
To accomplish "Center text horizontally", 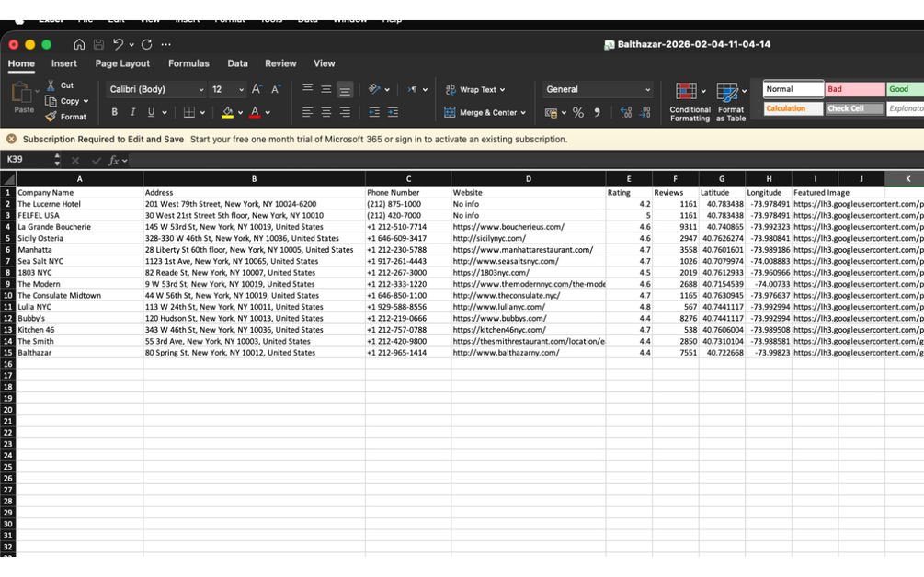I will coord(325,112).
